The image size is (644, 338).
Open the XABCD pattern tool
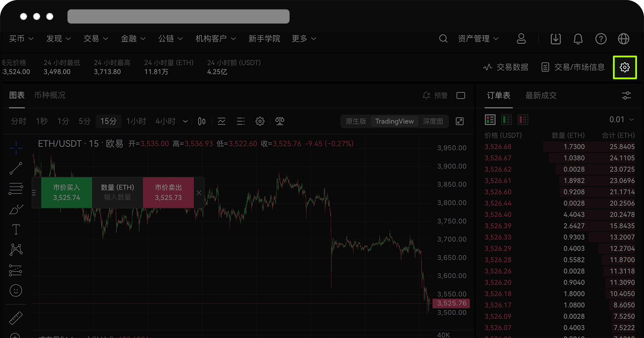pyautogui.click(x=16, y=249)
